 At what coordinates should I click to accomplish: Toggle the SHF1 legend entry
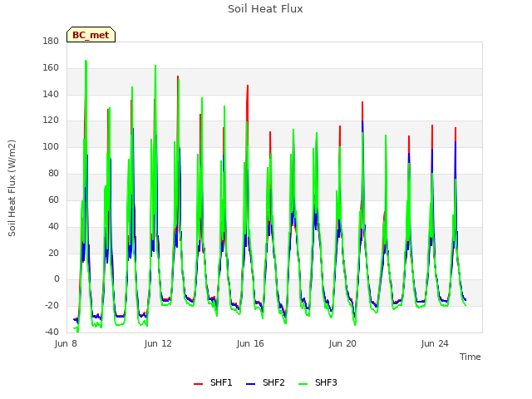pyautogui.click(x=213, y=382)
